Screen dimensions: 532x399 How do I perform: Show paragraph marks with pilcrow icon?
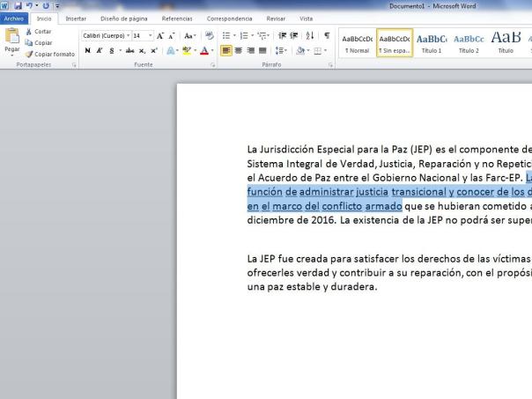(x=328, y=36)
